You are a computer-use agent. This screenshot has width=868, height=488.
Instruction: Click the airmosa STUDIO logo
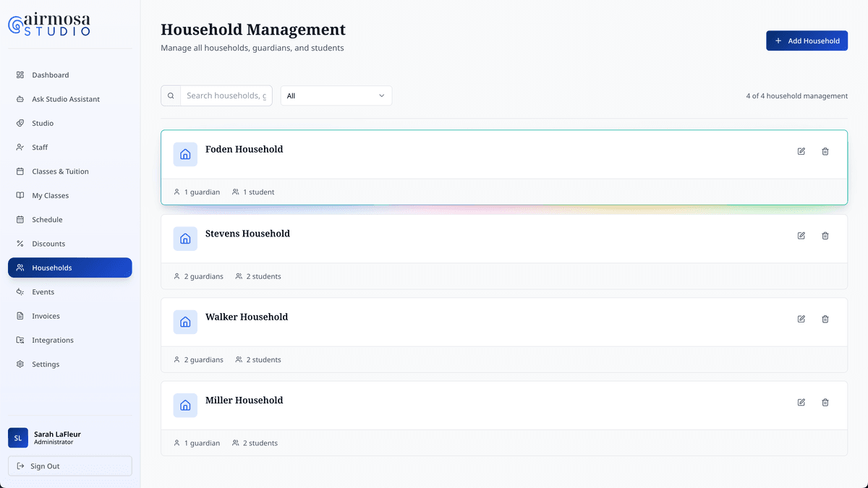(x=48, y=24)
